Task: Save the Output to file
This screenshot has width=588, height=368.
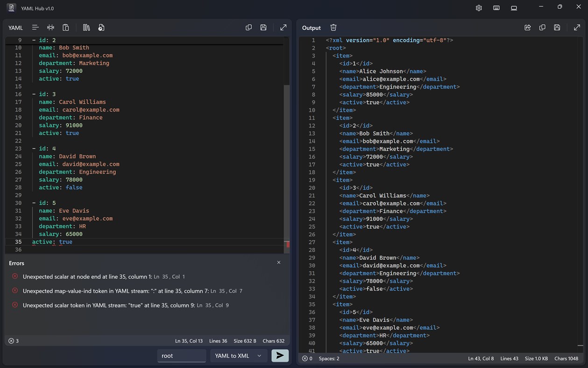Action: pos(557,28)
